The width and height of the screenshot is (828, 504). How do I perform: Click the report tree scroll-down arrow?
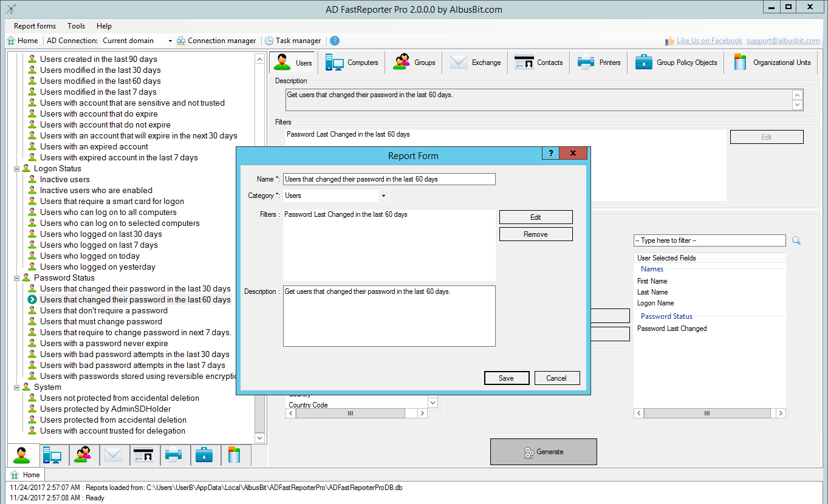tap(260, 437)
